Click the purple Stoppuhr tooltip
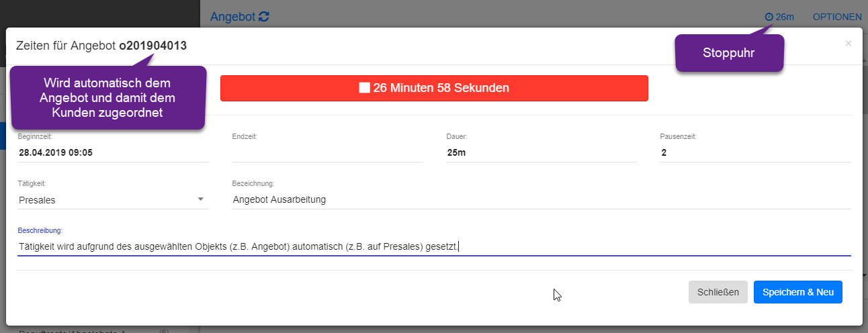868x333 pixels. pyautogui.click(x=729, y=52)
